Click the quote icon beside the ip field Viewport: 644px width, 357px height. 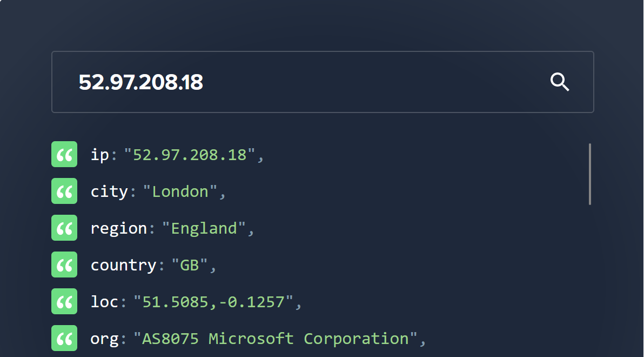pyautogui.click(x=64, y=154)
